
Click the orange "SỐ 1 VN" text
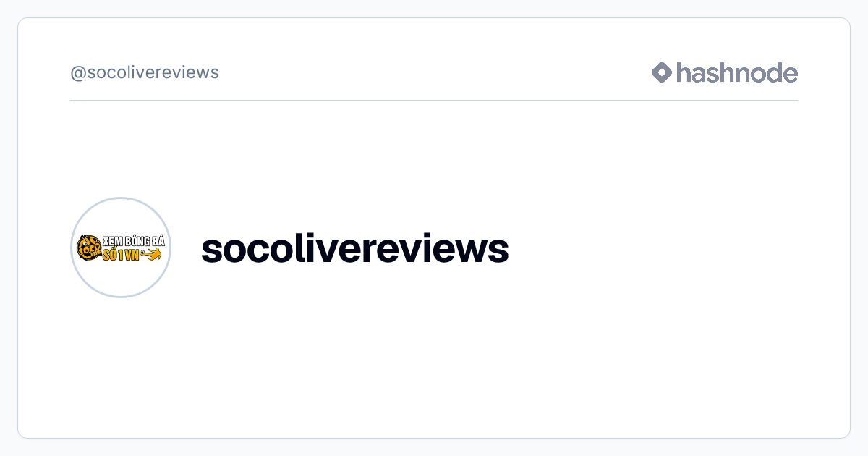pos(122,255)
